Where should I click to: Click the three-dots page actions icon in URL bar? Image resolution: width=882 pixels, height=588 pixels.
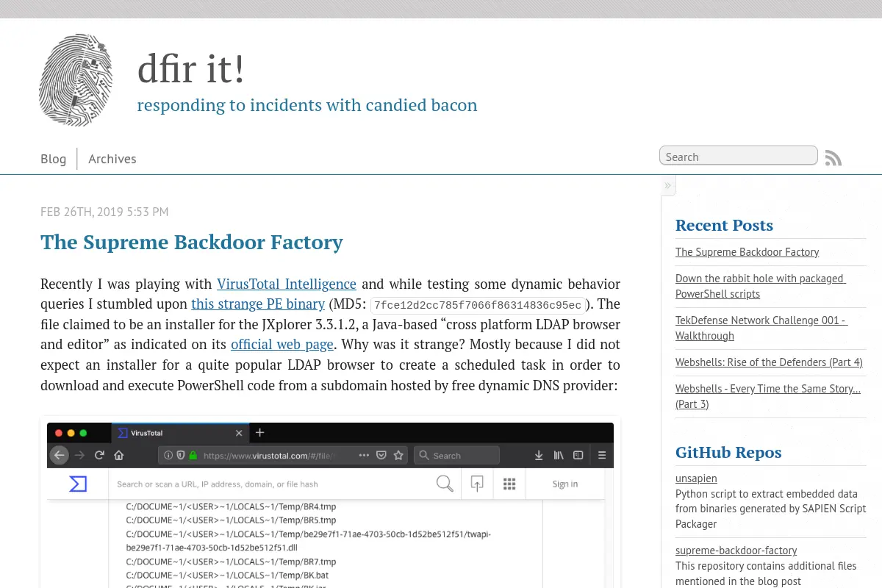tap(364, 455)
